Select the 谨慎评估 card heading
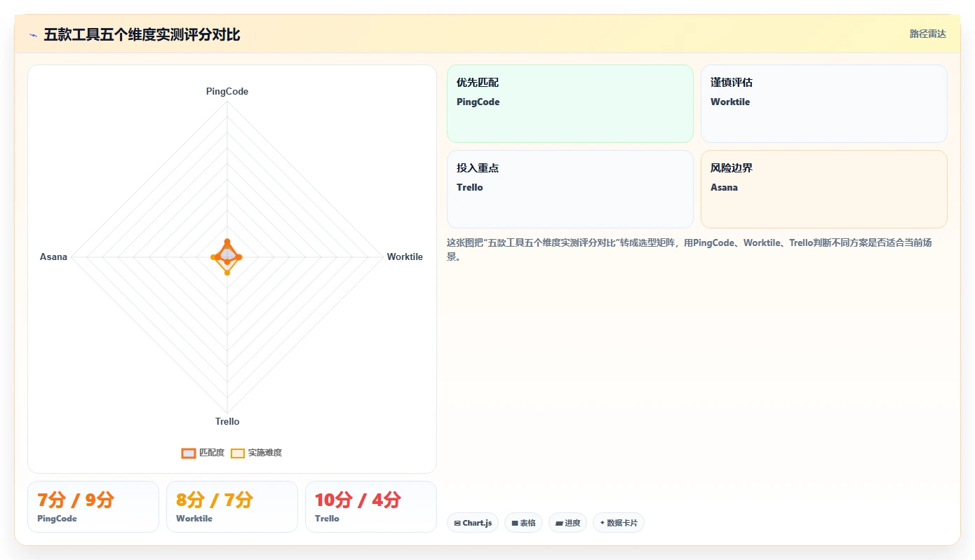975x560 pixels. click(x=732, y=83)
